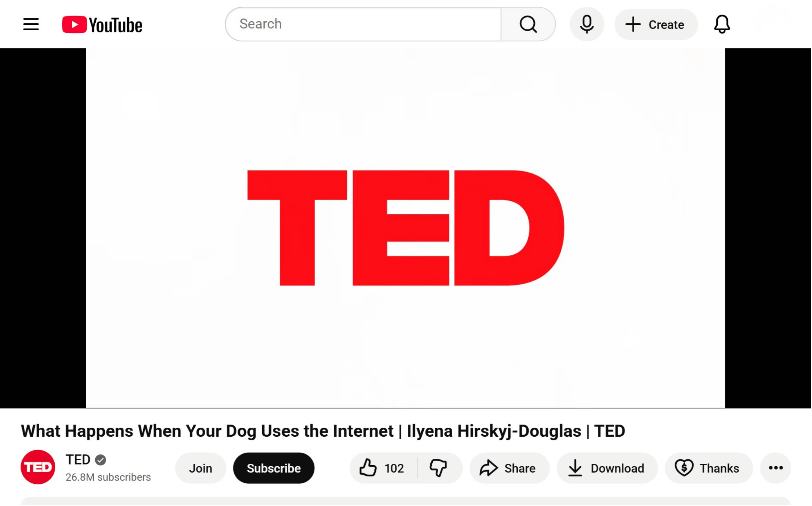Image resolution: width=812 pixels, height=506 pixels.
Task: Click the Download icon
Action: tap(576, 468)
